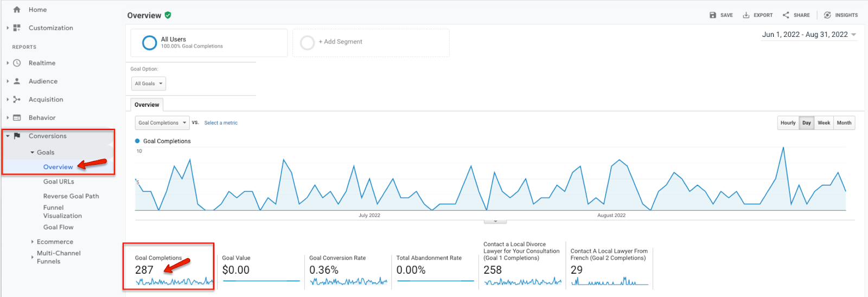Open the All Goals dropdown
This screenshot has width=868, height=297.
click(149, 83)
